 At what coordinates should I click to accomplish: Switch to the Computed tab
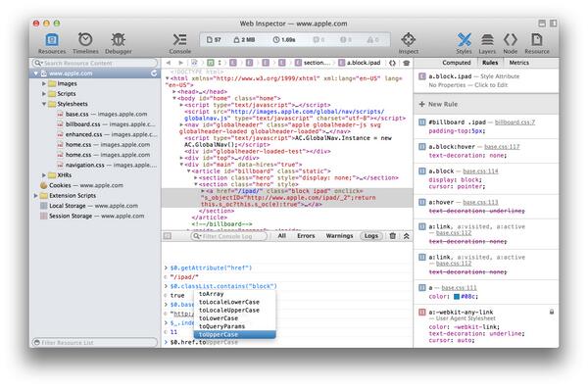456,63
